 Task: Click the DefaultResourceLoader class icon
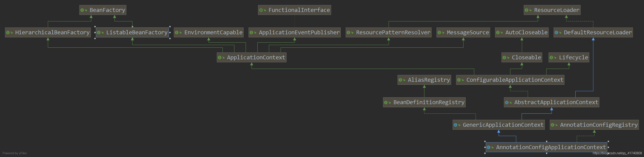[557, 32]
